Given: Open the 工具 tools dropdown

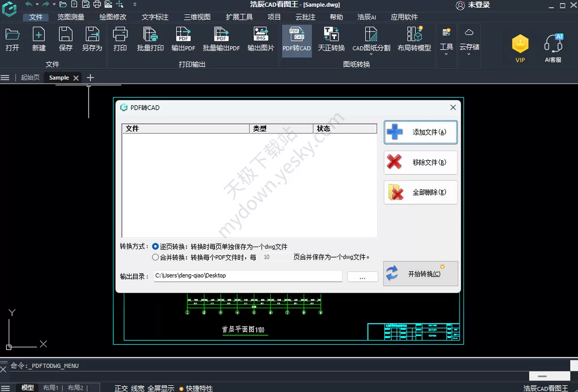Looking at the screenshot, I should pyautogui.click(x=447, y=41).
